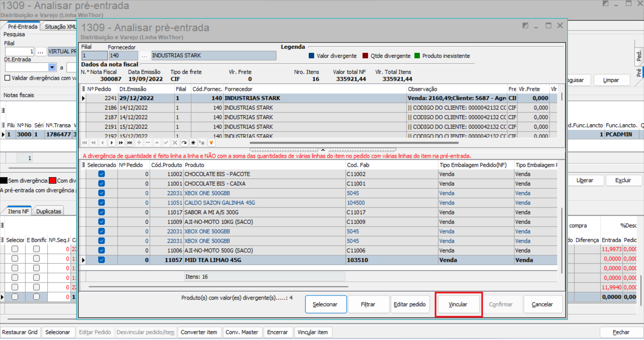This screenshot has height=340, width=644.
Task: Open grid options icon beside Selecionado header
Action: click(83, 165)
